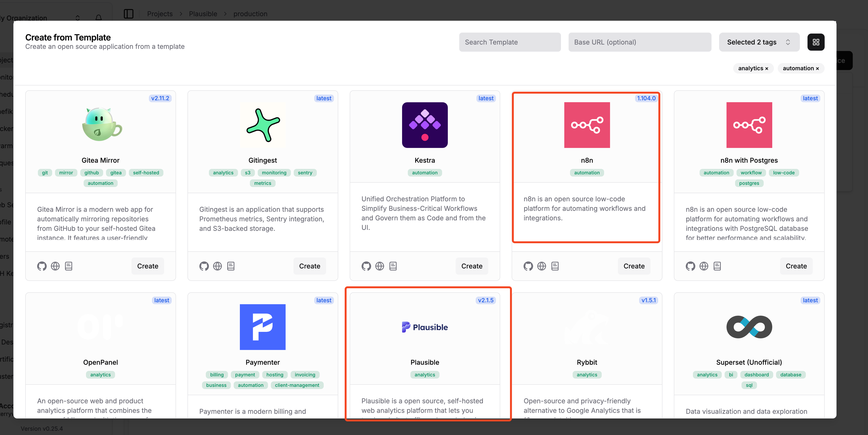Click the monitoring tag on Gitingest

point(274,172)
